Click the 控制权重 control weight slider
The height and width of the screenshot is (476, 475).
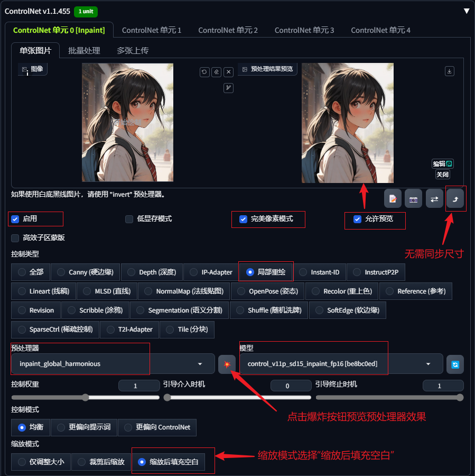coord(86,397)
